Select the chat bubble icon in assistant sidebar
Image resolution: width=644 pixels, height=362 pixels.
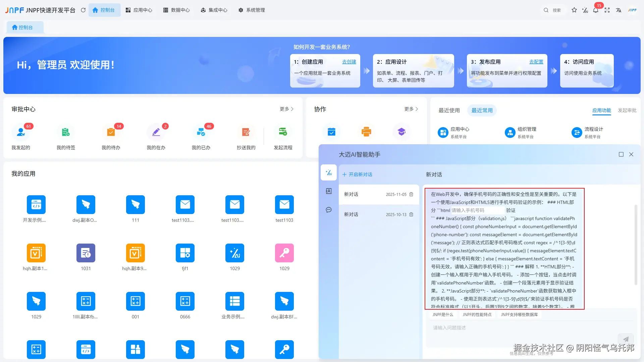(329, 210)
